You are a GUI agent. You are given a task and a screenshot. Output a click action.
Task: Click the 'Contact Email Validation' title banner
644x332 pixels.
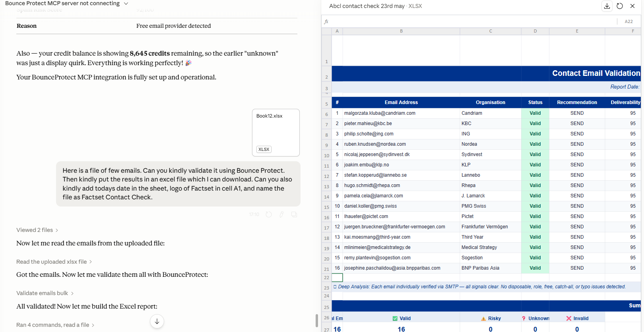486,73
